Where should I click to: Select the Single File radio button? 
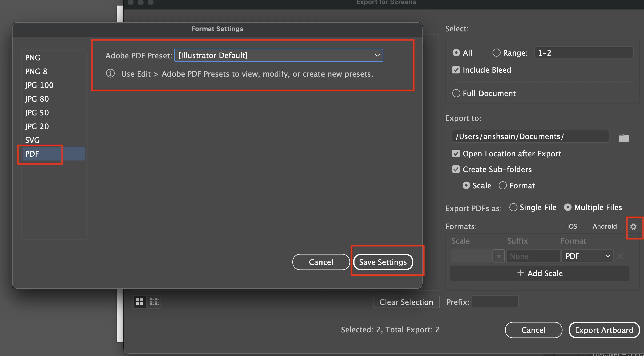513,207
